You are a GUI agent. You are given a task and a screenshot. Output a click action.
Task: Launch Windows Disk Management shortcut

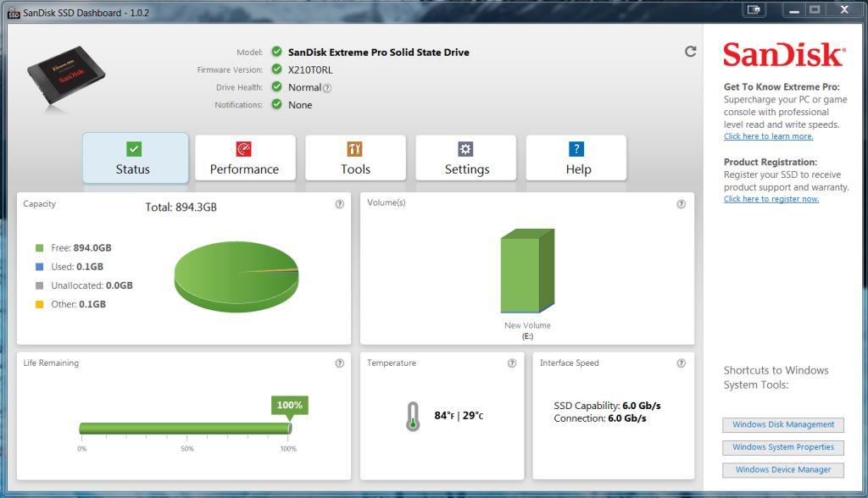click(x=783, y=425)
